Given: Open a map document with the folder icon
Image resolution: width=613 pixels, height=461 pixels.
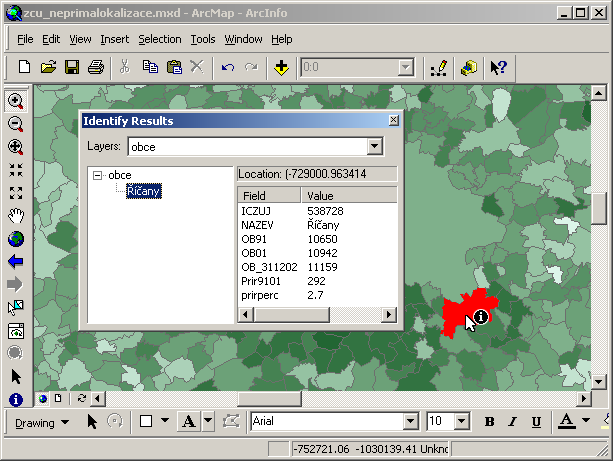Looking at the screenshot, I should click(x=48, y=67).
